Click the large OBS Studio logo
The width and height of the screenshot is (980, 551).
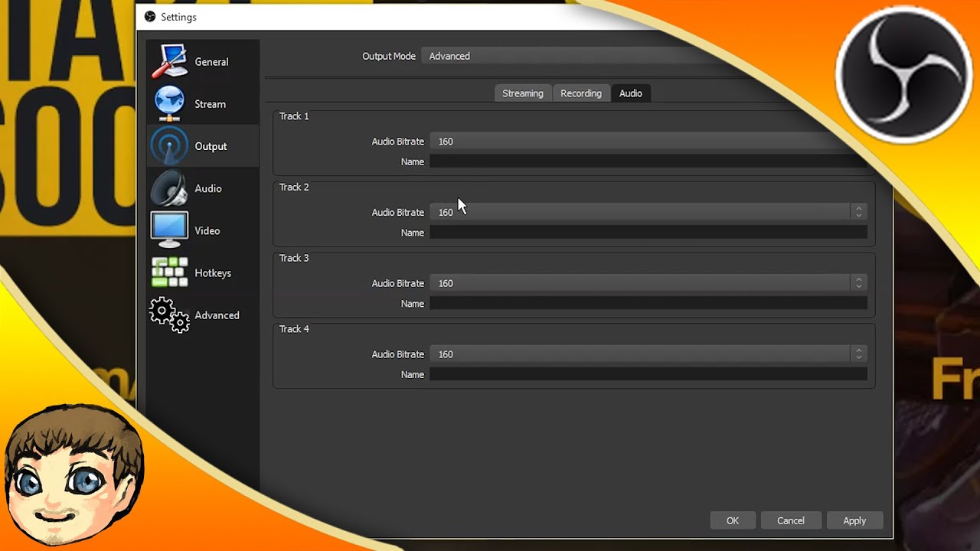(x=903, y=74)
